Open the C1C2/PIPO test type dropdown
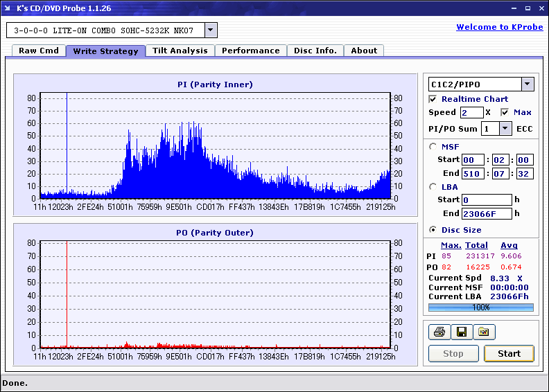Viewport: 549px width, 392px height. click(528, 84)
